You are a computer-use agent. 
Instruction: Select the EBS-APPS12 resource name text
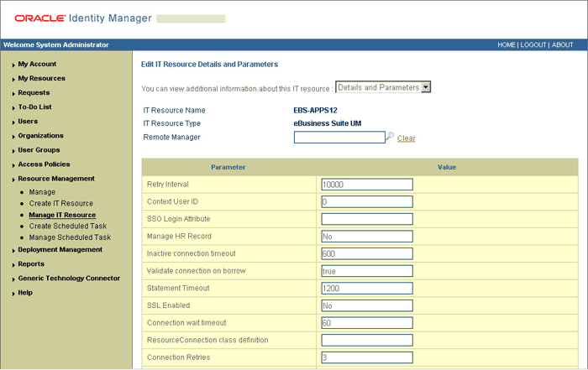pos(315,111)
